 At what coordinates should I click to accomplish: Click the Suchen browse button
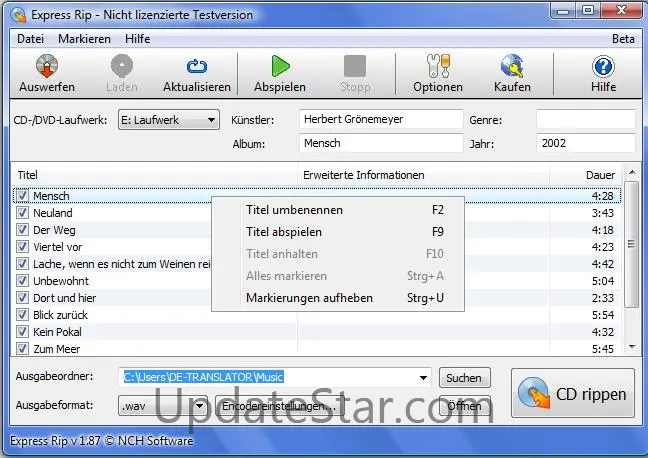click(465, 378)
